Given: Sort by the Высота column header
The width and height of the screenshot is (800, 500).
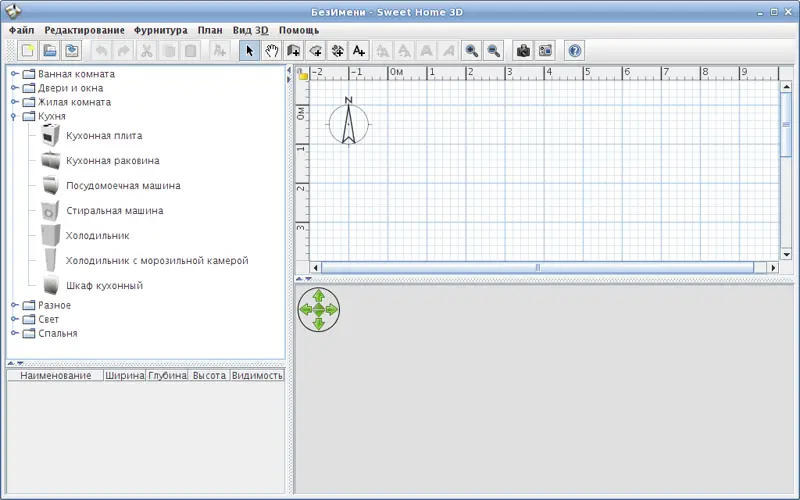Looking at the screenshot, I should pyautogui.click(x=209, y=376).
